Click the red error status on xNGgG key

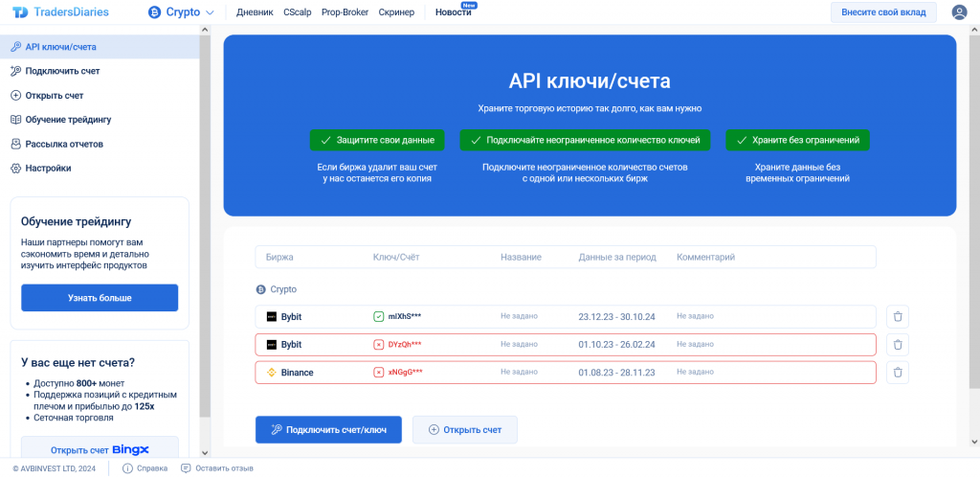[379, 373]
